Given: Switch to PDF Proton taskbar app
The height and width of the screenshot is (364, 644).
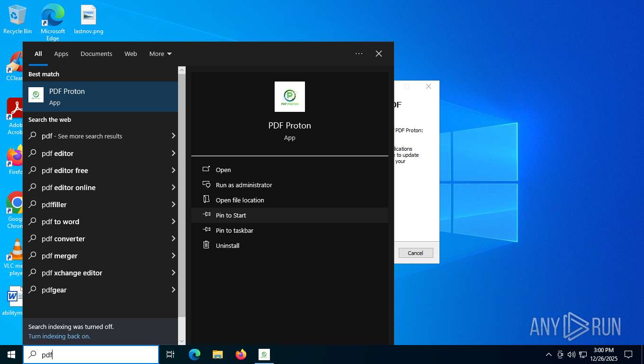Looking at the screenshot, I should click(264, 355).
